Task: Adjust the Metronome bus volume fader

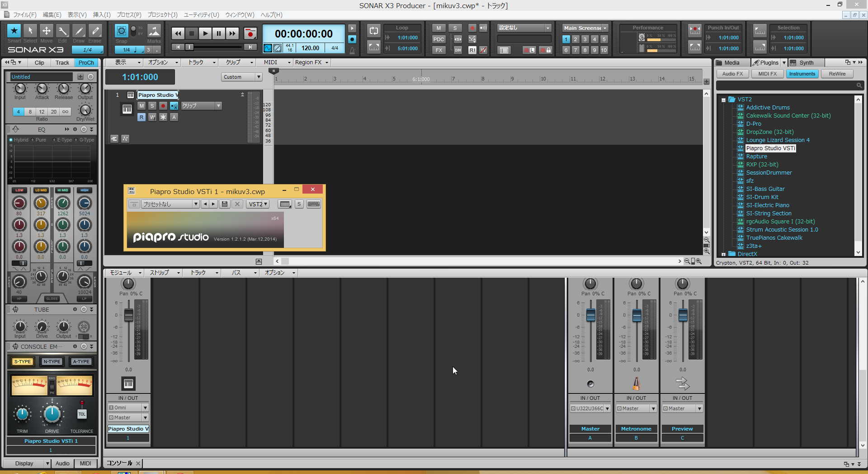Action: coord(637,315)
